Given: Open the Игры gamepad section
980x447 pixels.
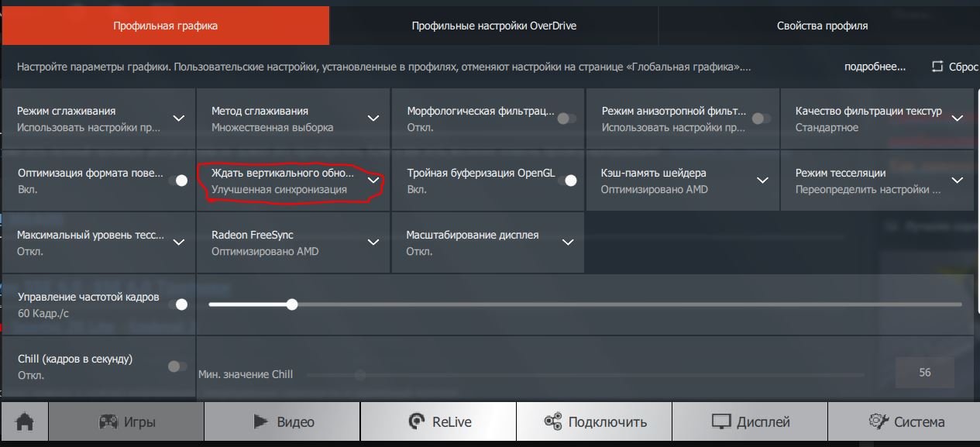Looking at the screenshot, I should pyautogui.click(x=127, y=422).
